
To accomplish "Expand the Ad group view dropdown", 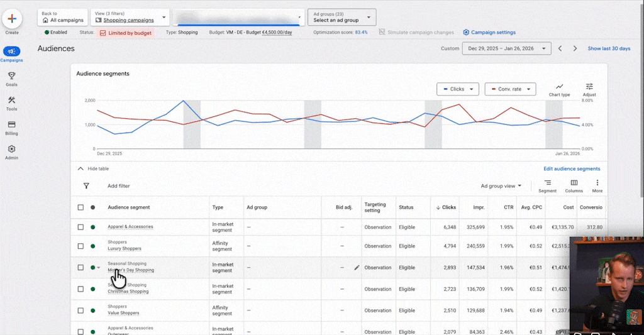I will [501, 186].
